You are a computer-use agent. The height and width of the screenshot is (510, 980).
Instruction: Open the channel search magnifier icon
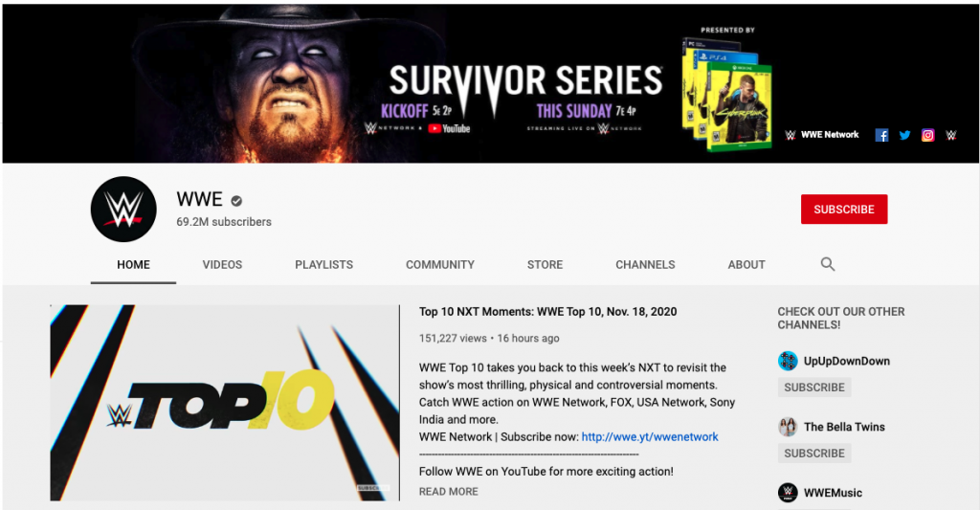pos(828,264)
